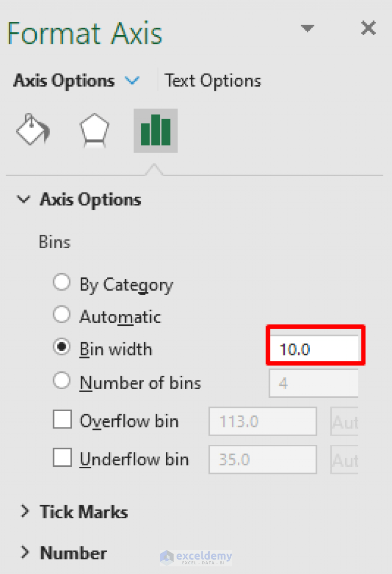
Task: Select the Effects pentagon icon
Action: 94,130
